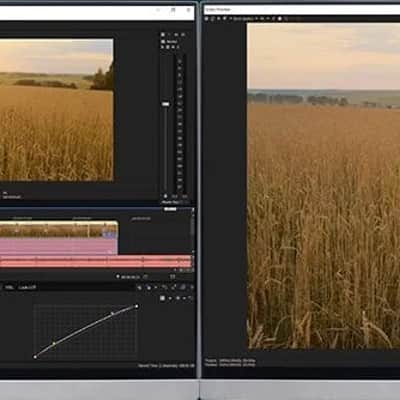400x400 pixels.
Task: Click the square icon beside the Master label
Action: coord(163,41)
